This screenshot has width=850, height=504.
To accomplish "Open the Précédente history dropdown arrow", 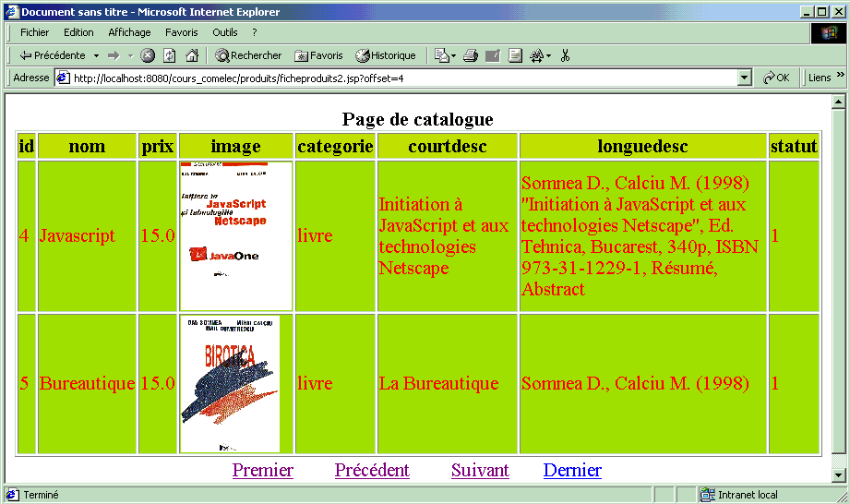I will pyautogui.click(x=96, y=55).
